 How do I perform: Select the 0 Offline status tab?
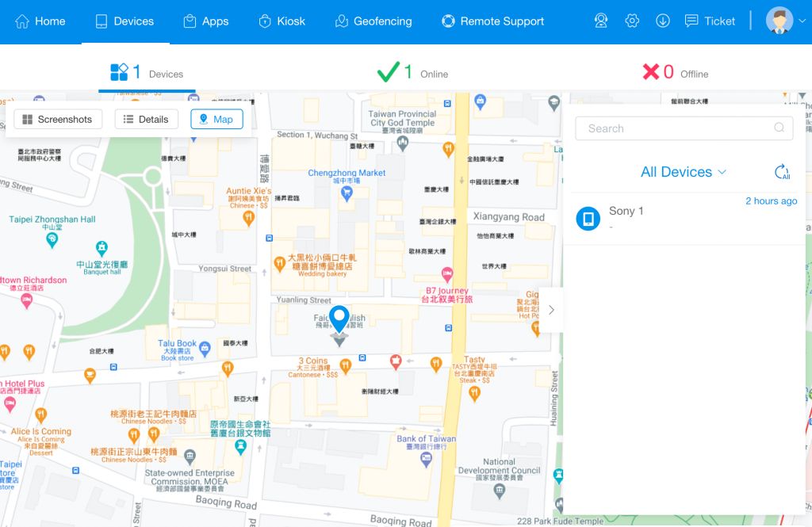point(676,72)
